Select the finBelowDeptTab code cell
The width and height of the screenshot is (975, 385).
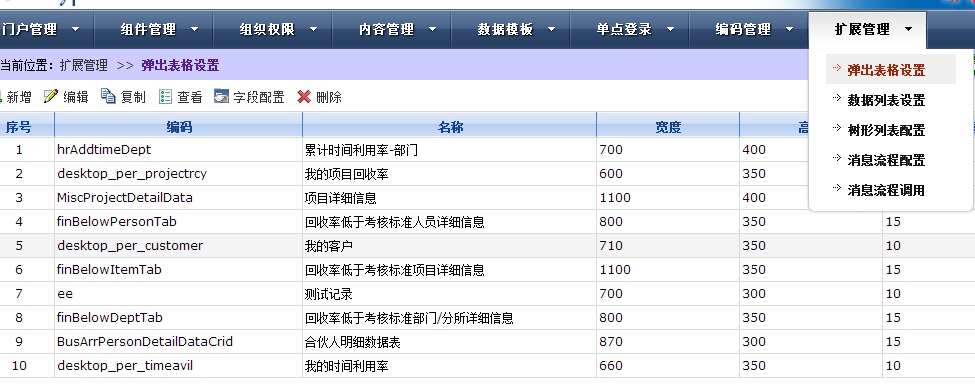[178, 318]
